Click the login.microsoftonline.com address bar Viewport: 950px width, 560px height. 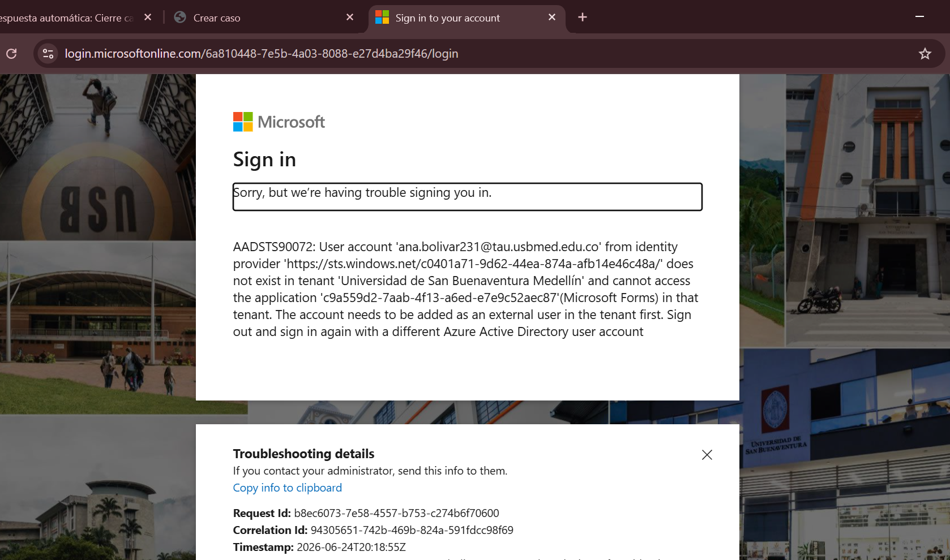coord(262,54)
